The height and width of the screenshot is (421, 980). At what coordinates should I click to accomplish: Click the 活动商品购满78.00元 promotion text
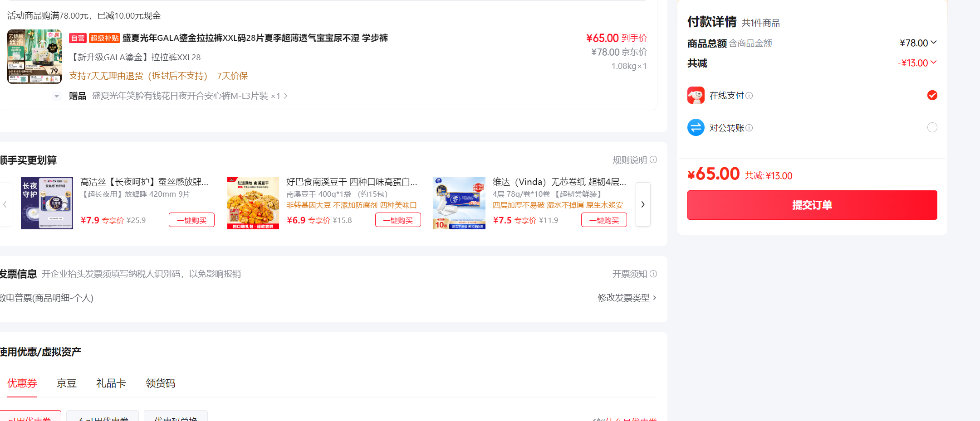(x=84, y=16)
